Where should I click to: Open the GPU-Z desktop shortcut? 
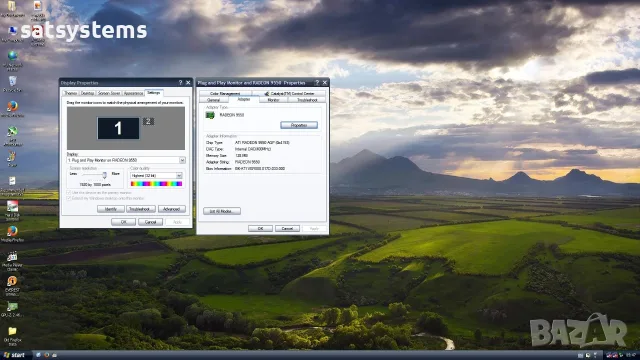[12, 307]
